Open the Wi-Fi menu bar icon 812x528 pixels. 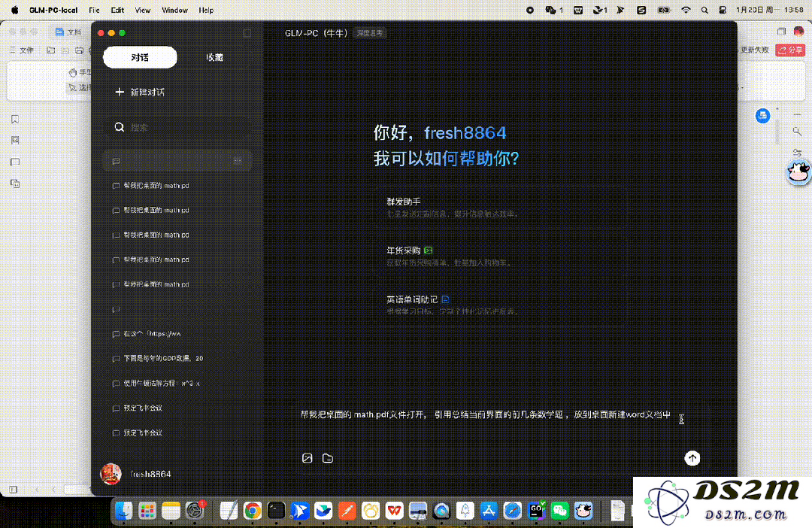pyautogui.click(x=686, y=10)
